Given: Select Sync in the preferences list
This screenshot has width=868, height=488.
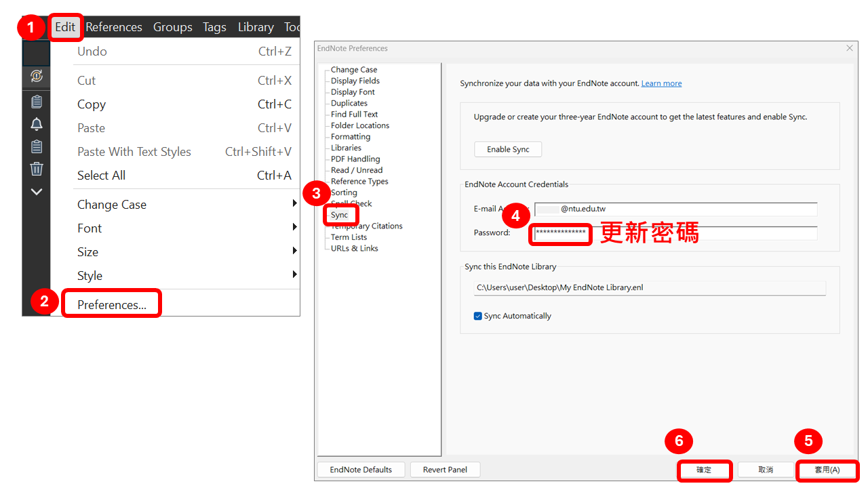Looking at the screenshot, I should pos(340,215).
